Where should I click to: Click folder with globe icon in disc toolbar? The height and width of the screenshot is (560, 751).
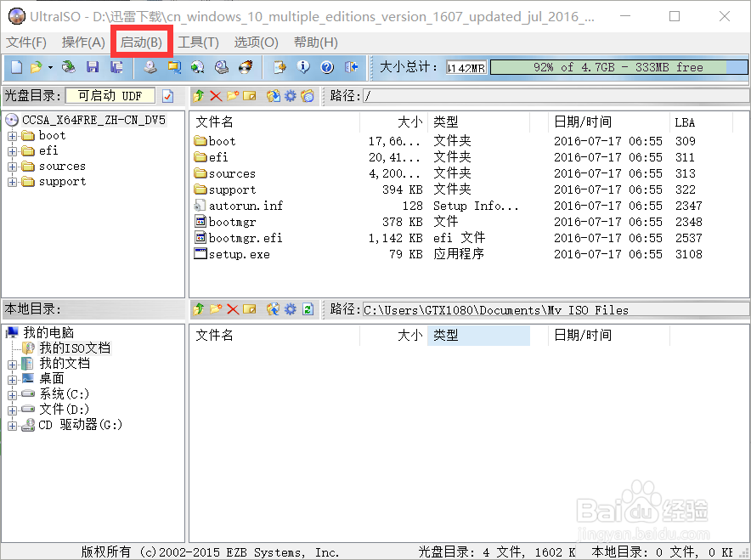click(x=308, y=96)
